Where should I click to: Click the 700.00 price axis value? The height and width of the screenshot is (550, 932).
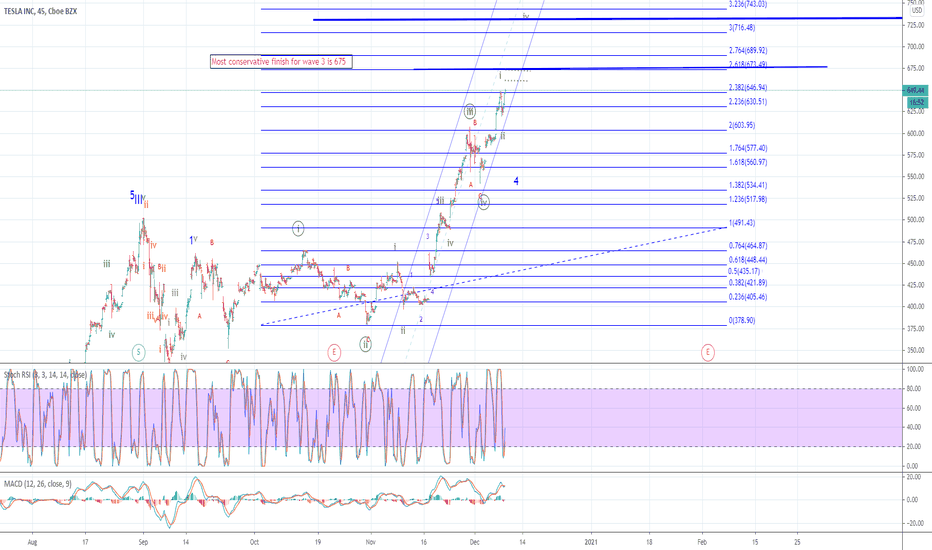pyautogui.click(x=915, y=46)
